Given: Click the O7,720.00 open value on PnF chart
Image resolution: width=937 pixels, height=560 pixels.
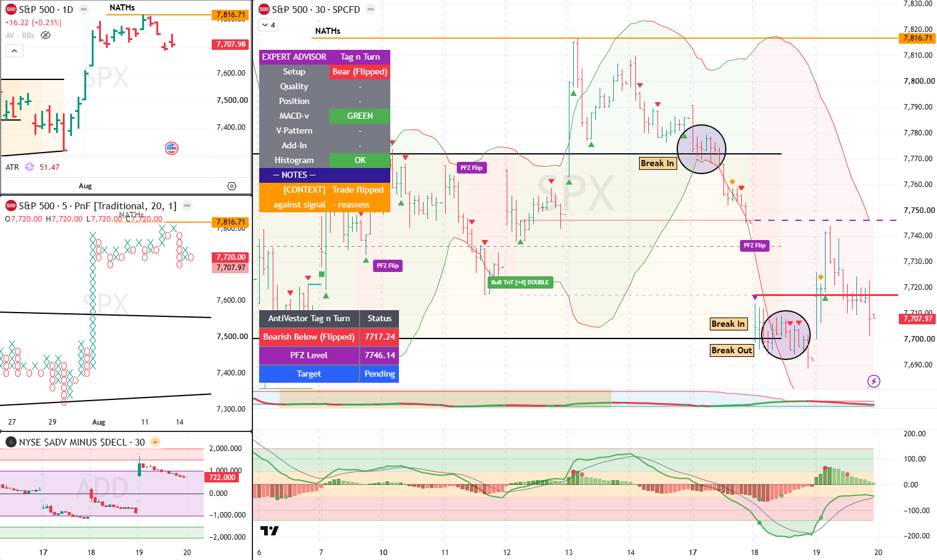Looking at the screenshot, I should point(23,219).
